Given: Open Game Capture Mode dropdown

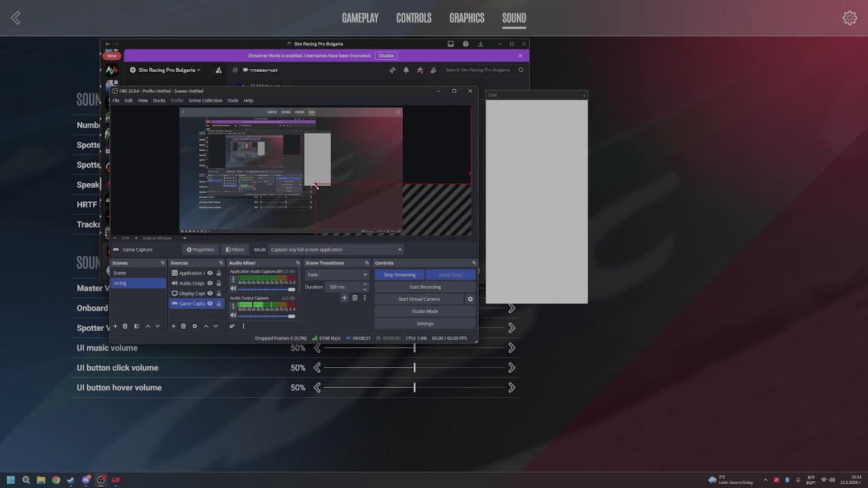Looking at the screenshot, I should point(336,249).
